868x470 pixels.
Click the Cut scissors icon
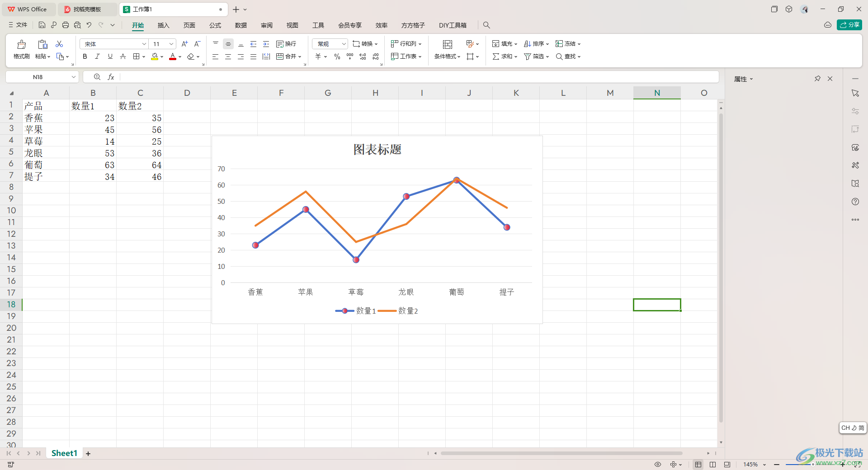click(59, 44)
